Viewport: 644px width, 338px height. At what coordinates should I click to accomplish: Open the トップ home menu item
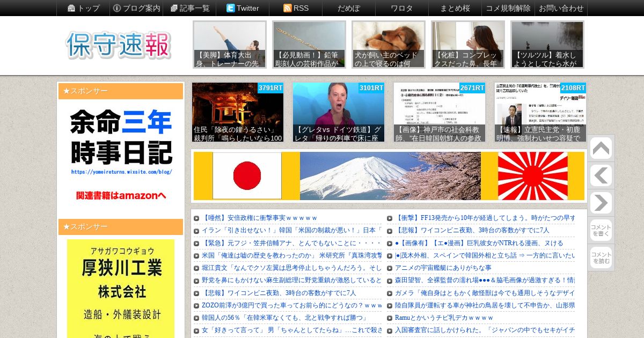click(83, 8)
